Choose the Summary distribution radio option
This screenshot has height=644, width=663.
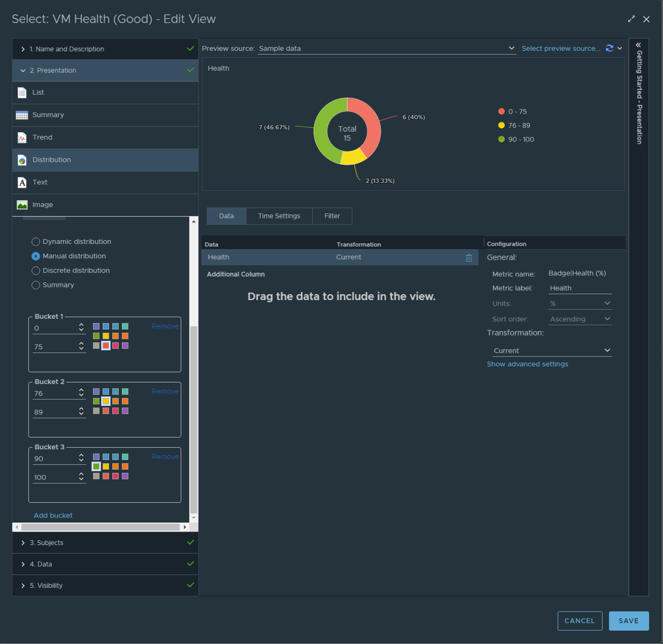pyautogui.click(x=36, y=285)
